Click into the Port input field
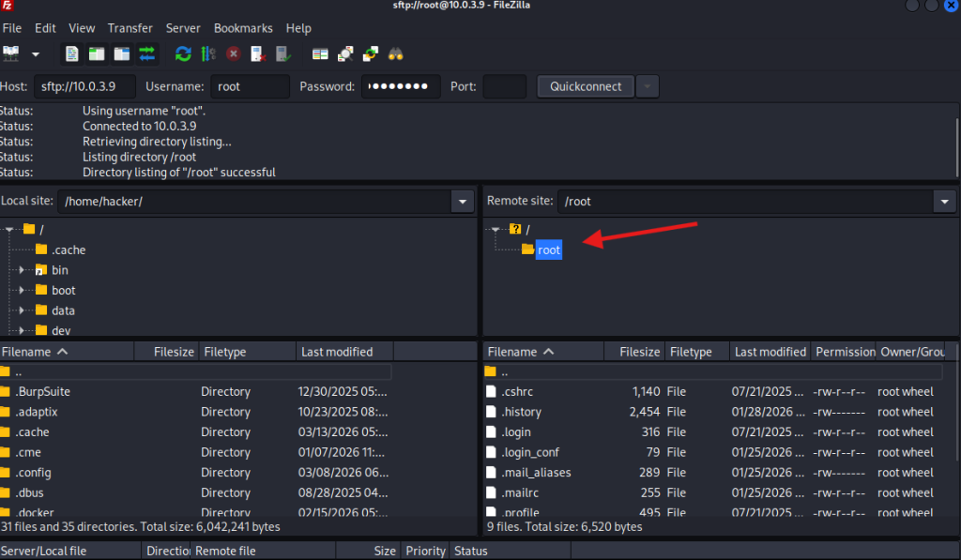The height and width of the screenshot is (560, 961). point(504,86)
